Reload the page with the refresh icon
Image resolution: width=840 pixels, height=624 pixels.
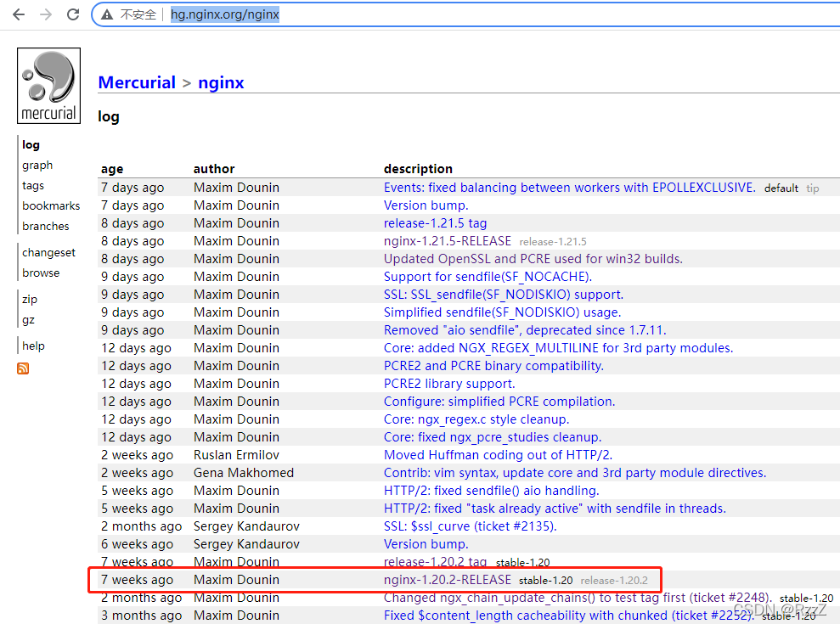pyautogui.click(x=73, y=14)
